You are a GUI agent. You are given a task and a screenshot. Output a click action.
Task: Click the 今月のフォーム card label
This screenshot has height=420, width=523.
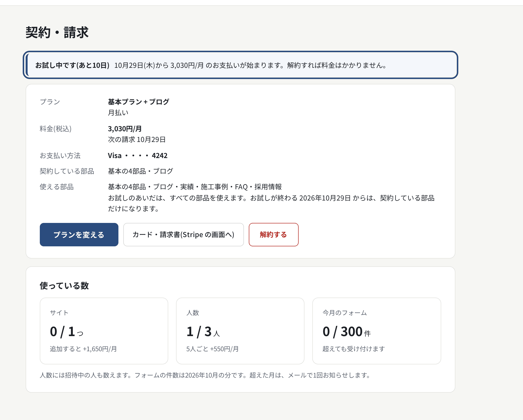tap(345, 313)
